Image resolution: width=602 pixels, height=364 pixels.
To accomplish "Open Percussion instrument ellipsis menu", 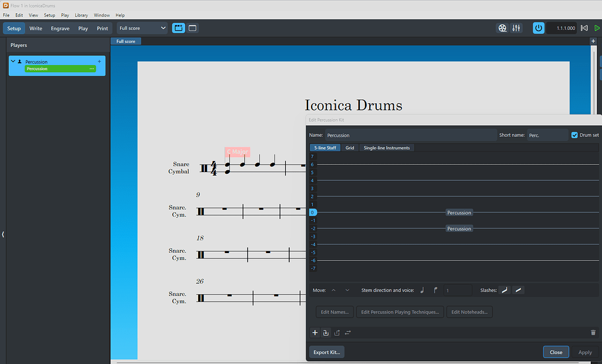I will (x=92, y=69).
